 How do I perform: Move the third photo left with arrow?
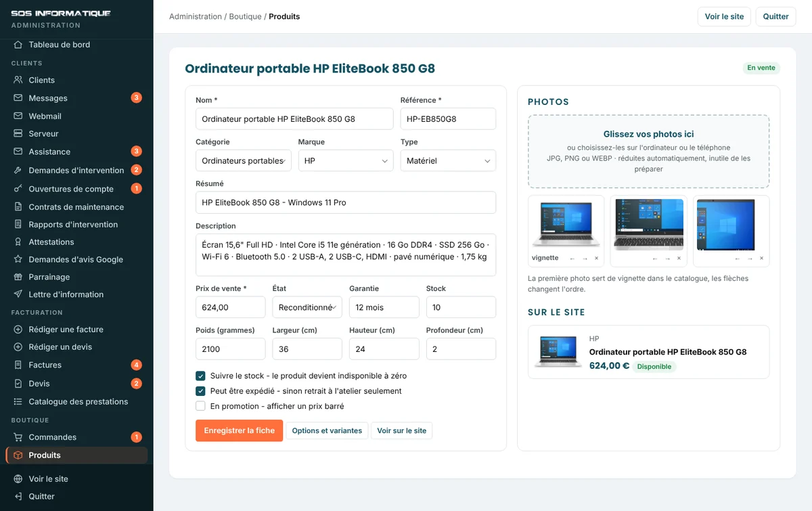(738, 259)
